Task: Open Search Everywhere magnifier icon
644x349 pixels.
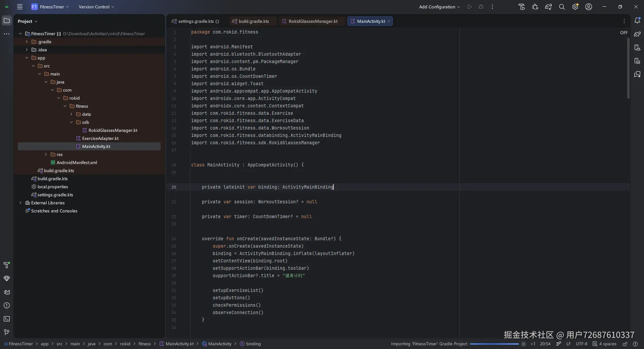Action: tap(562, 7)
